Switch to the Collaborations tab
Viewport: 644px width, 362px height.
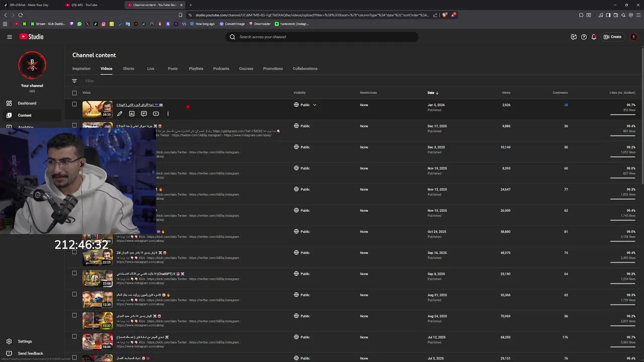305,68
